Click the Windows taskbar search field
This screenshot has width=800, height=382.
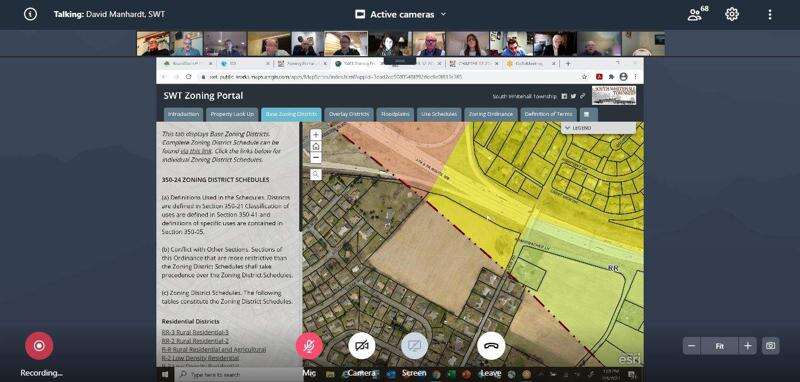point(239,374)
